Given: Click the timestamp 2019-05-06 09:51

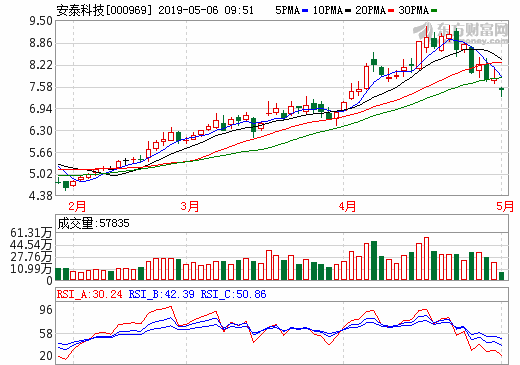Looking at the screenshot, I should [206, 10].
